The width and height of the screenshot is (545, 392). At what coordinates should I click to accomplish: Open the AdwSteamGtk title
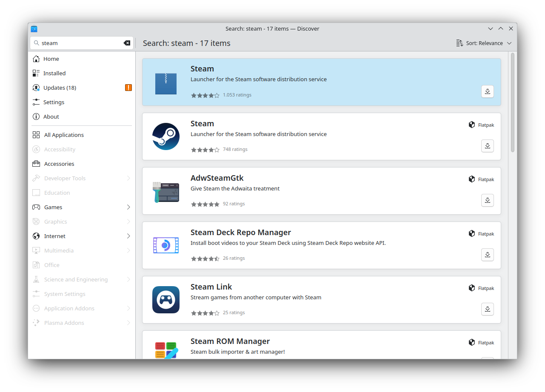click(x=217, y=178)
